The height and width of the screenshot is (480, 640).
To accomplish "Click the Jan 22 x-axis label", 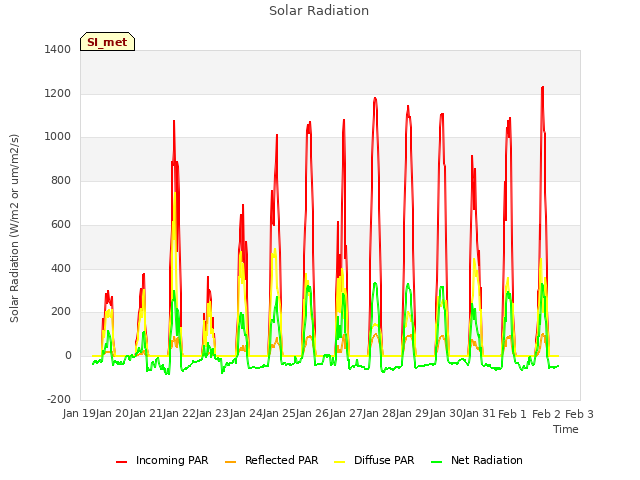I will pyautogui.click(x=179, y=414).
